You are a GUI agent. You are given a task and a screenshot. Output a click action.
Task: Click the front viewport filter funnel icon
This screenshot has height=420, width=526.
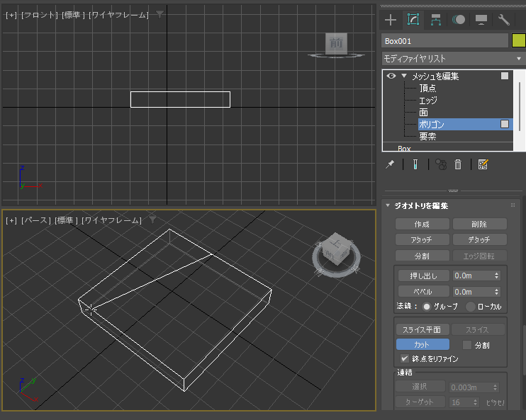coord(160,14)
